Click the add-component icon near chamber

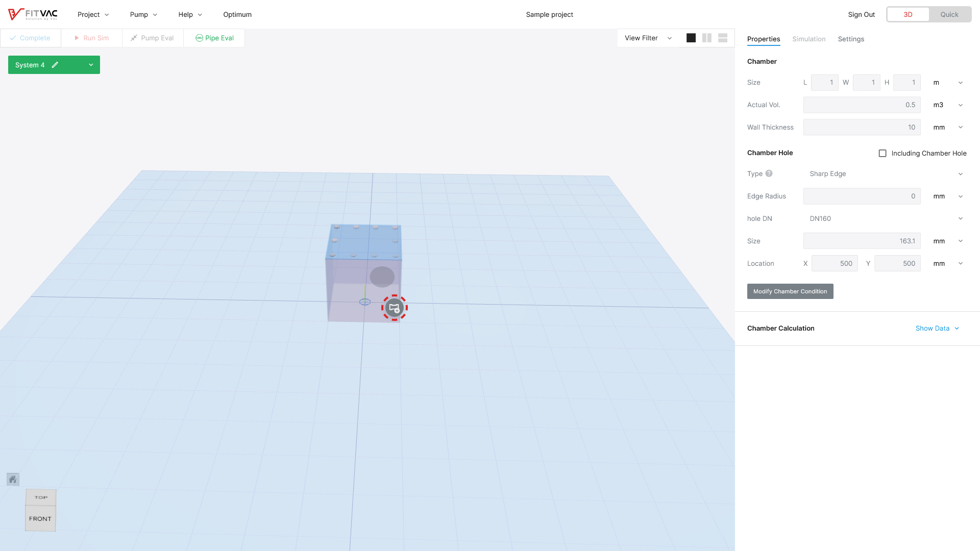[395, 308]
